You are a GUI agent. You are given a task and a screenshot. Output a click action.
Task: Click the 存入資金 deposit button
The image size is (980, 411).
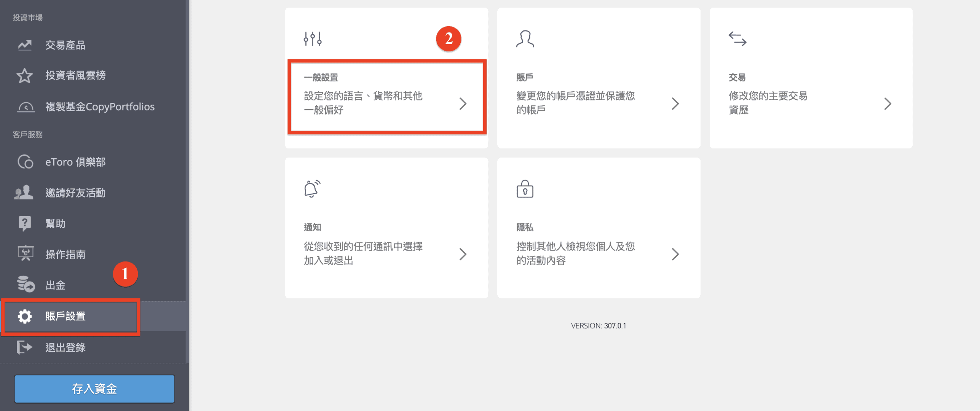click(x=94, y=389)
